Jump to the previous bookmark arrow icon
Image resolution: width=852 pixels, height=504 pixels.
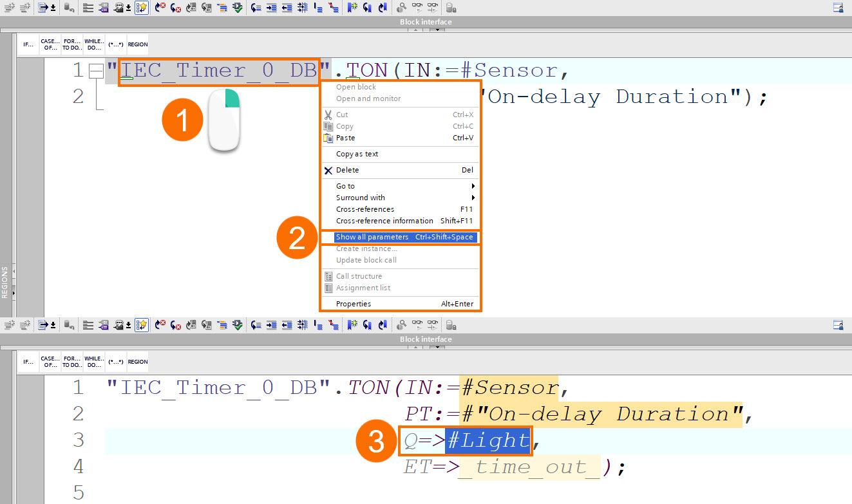click(x=366, y=8)
